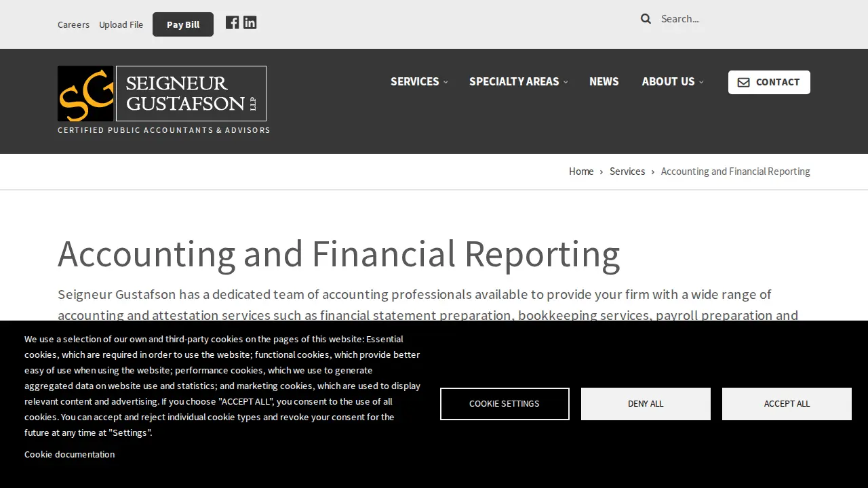Click the 'Accounting and Financial Reporting' page heading
The width and height of the screenshot is (868, 488).
(339, 254)
